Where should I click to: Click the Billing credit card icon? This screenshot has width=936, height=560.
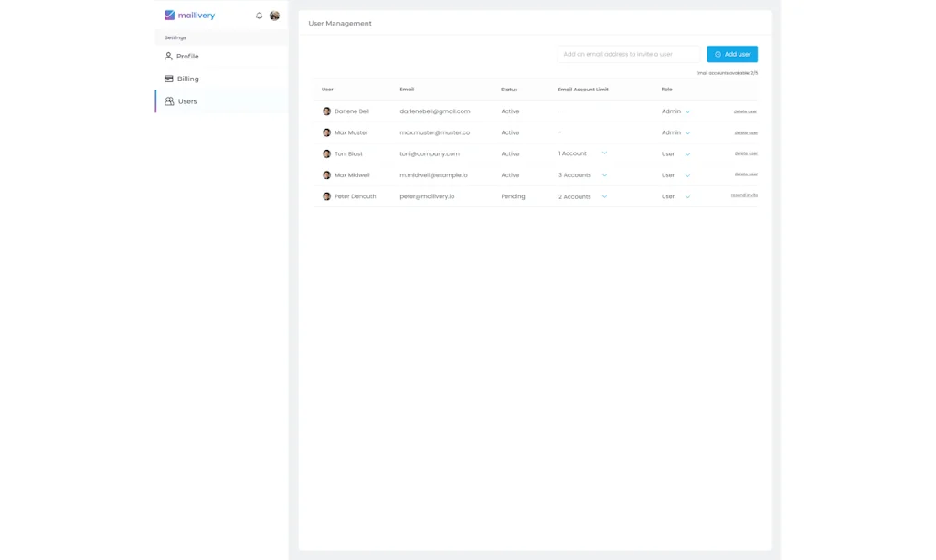168,79
